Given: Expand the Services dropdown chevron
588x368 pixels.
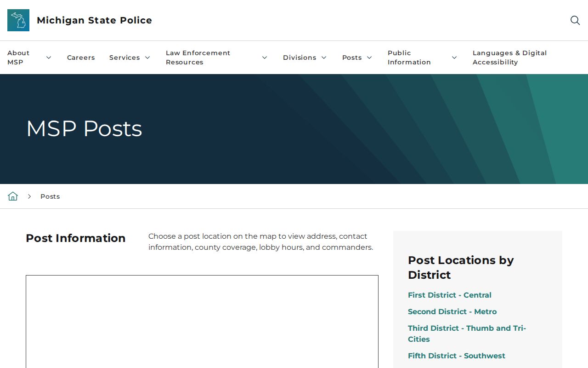Looking at the screenshot, I should pos(147,57).
